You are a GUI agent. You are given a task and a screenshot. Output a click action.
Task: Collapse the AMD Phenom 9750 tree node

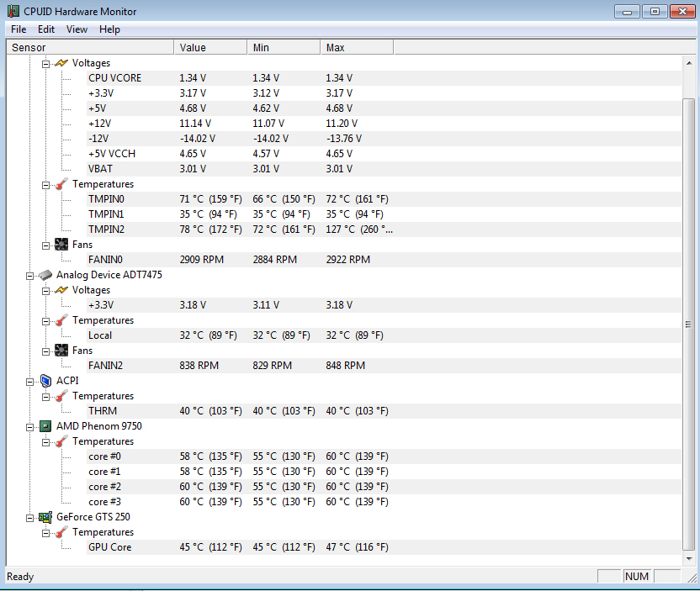(x=30, y=426)
